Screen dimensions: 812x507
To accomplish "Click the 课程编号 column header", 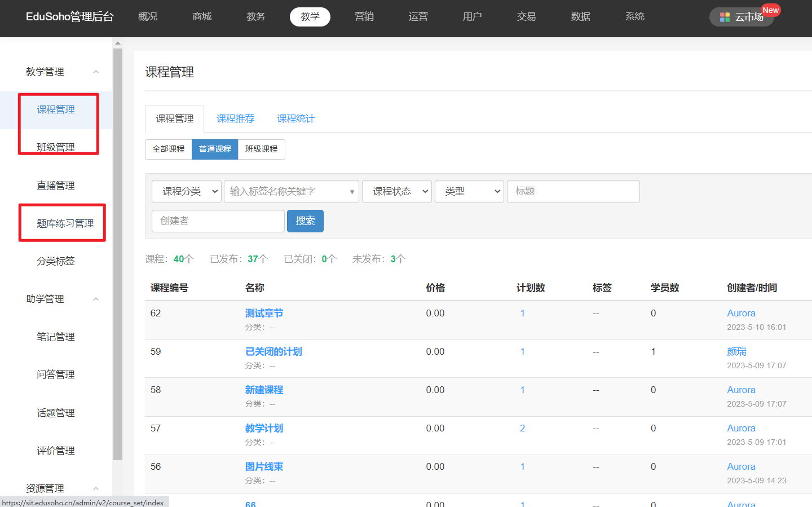I will (x=169, y=288).
